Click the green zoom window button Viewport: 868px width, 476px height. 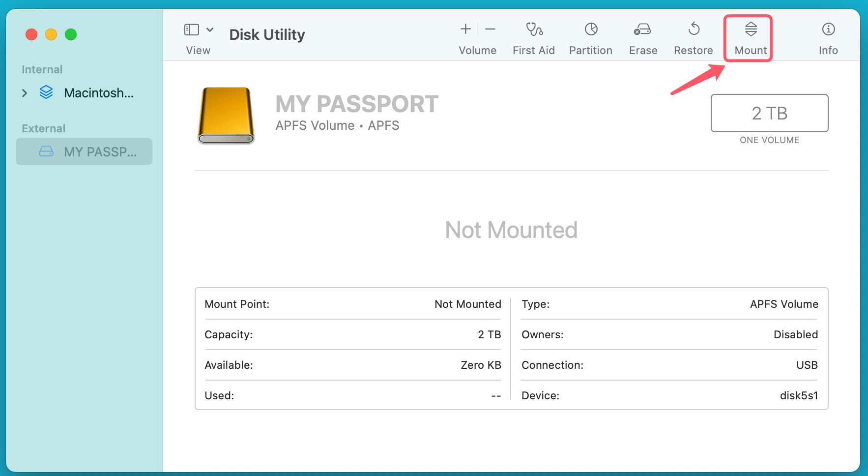(x=71, y=34)
